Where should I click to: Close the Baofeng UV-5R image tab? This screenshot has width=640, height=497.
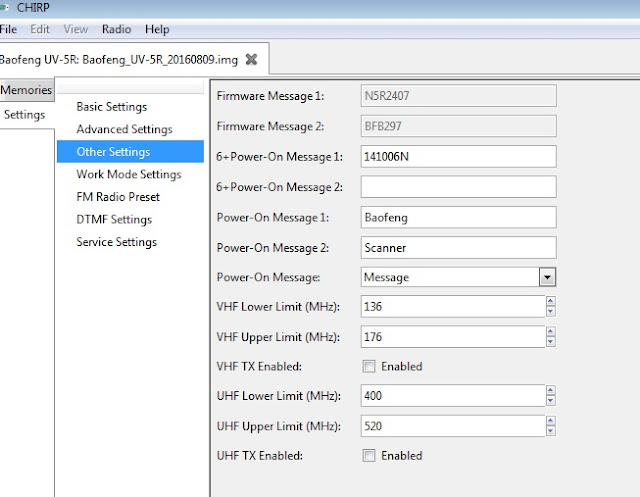[x=251, y=60]
